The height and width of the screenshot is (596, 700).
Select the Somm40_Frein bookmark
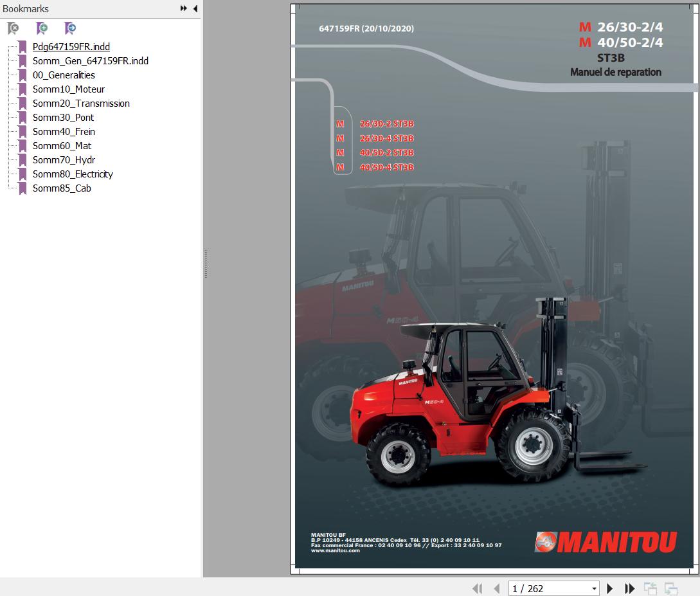click(x=64, y=132)
